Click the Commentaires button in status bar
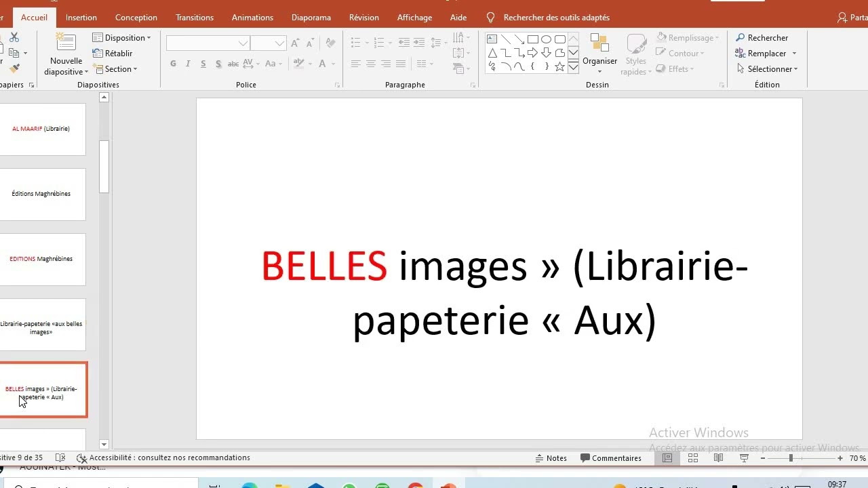 coord(611,458)
